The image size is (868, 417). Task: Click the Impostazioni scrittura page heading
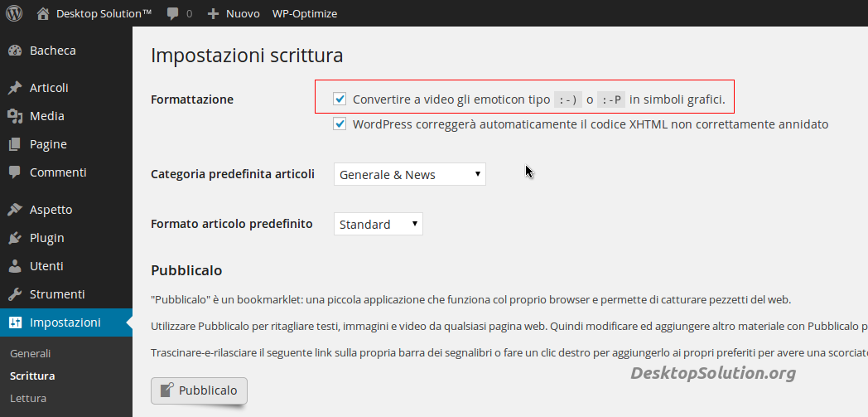pyautogui.click(x=247, y=56)
